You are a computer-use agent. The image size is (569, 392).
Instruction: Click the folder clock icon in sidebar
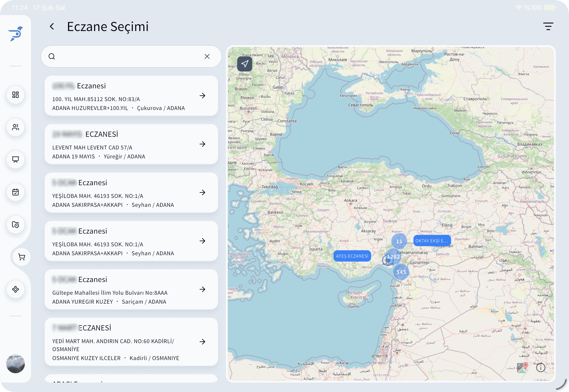tap(16, 224)
